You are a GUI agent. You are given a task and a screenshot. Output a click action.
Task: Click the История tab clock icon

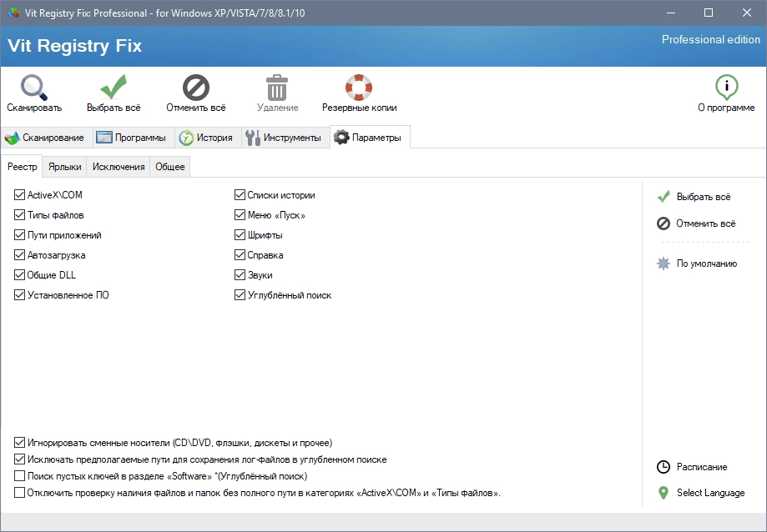(x=186, y=138)
